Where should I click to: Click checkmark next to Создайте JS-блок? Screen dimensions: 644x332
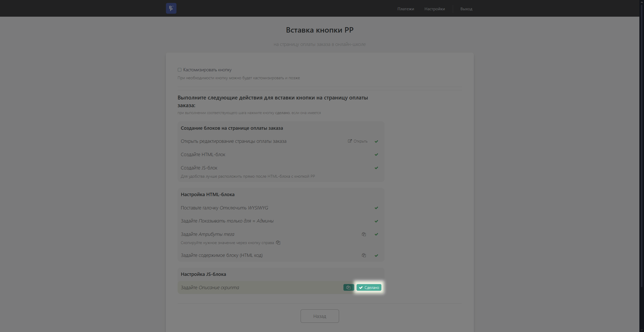376,168
